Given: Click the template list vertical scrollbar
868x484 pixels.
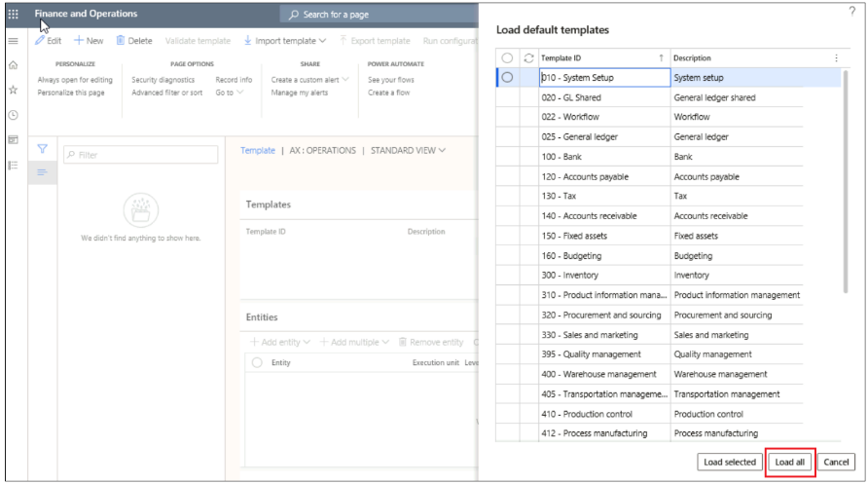Looking at the screenshot, I should 846,182.
